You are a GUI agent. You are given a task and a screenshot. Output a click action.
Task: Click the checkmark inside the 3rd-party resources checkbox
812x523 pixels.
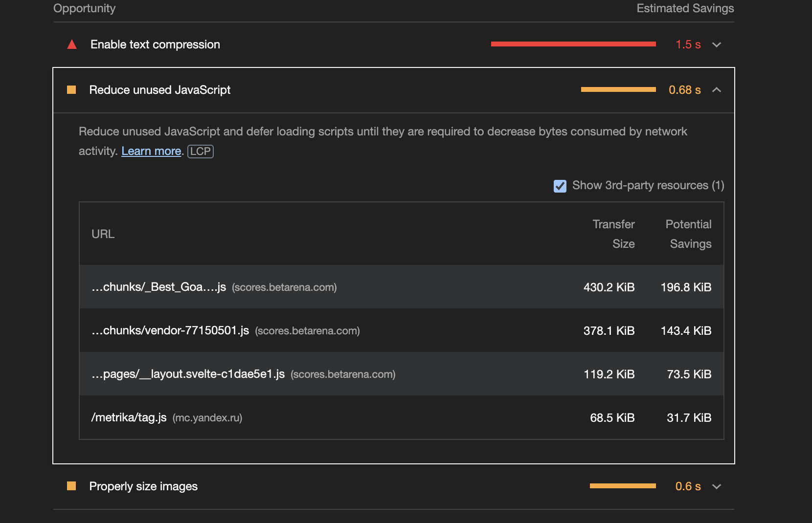point(560,186)
